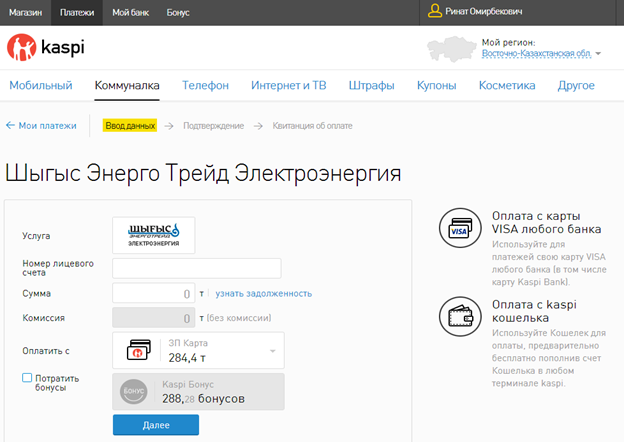
Task: Focus the Сумма amount input field
Action: 154,293
